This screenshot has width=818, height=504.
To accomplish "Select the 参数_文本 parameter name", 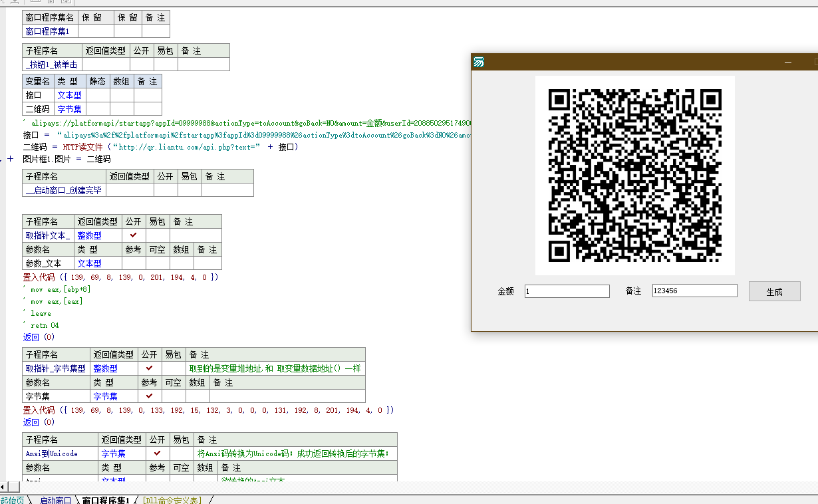I will click(48, 263).
